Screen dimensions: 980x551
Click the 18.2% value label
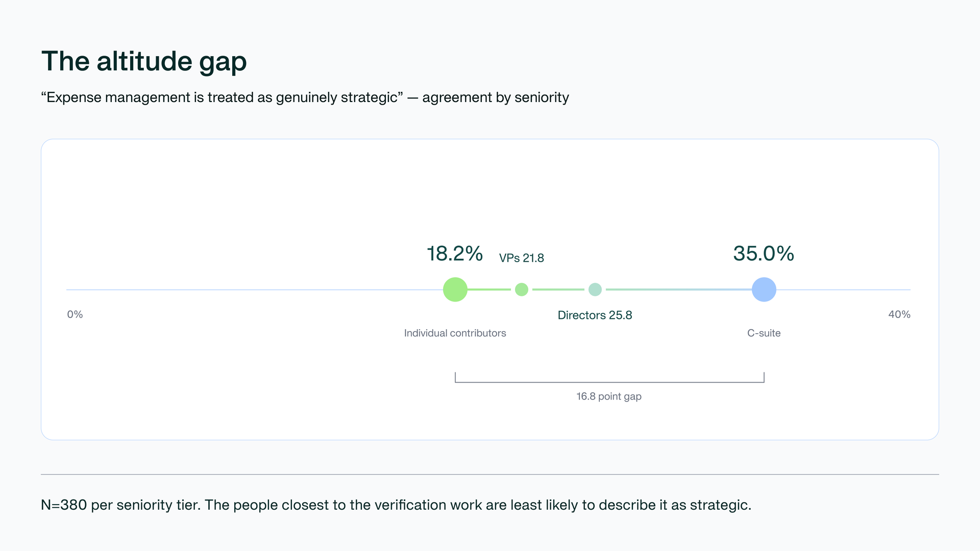point(455,254)
